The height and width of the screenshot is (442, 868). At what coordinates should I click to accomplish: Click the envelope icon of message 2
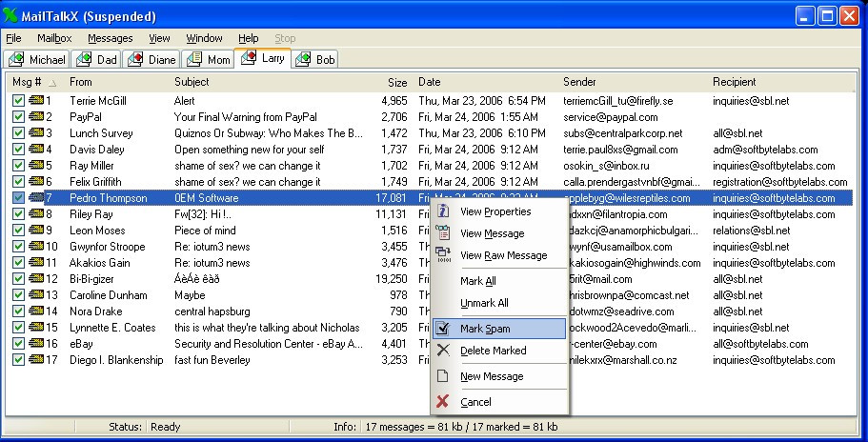coord(36,117)
